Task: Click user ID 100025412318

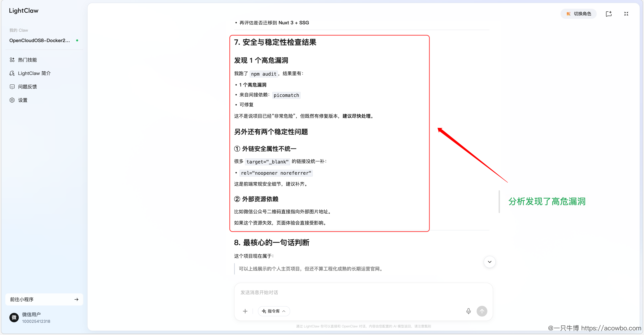Action: coord(36,321)
